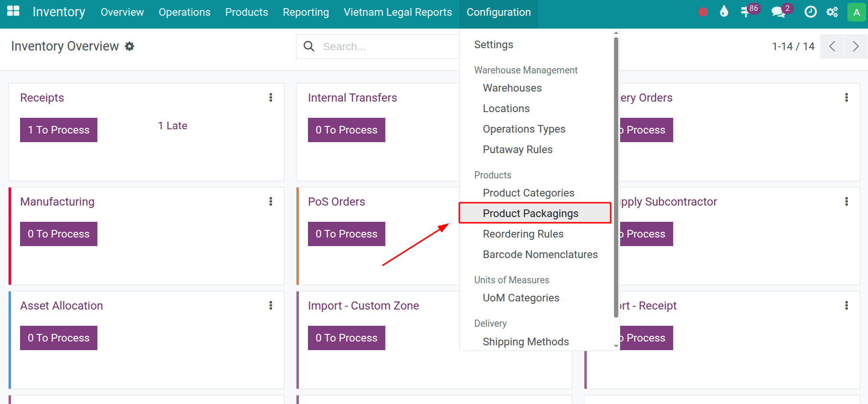
Task: Open the apps grid home menu icon
Action: pos(13,11)
